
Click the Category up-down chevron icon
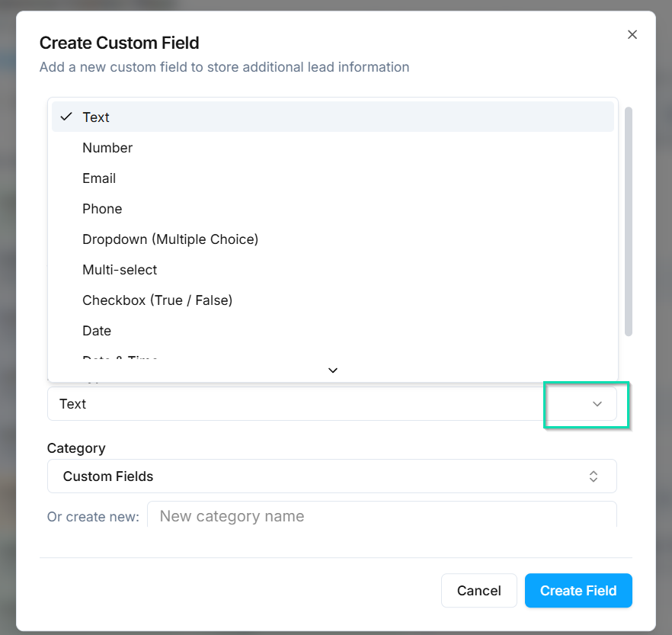click(x=594, y=476)
